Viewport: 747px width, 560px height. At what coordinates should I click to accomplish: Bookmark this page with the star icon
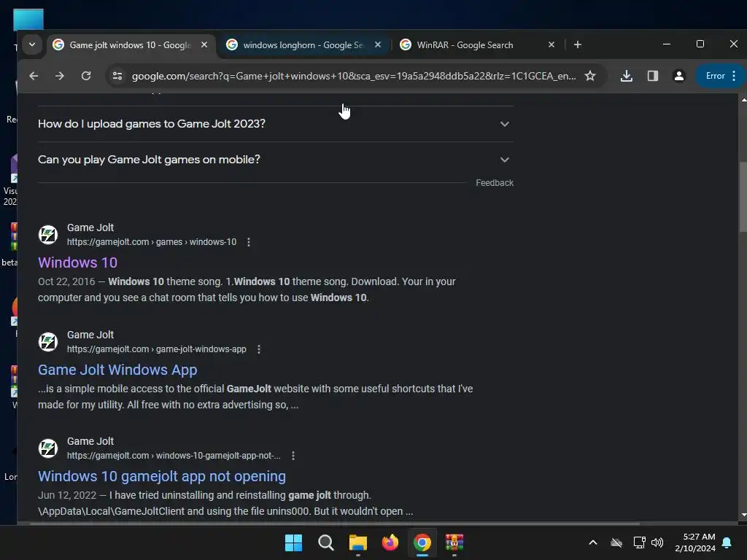coord(589,76)
